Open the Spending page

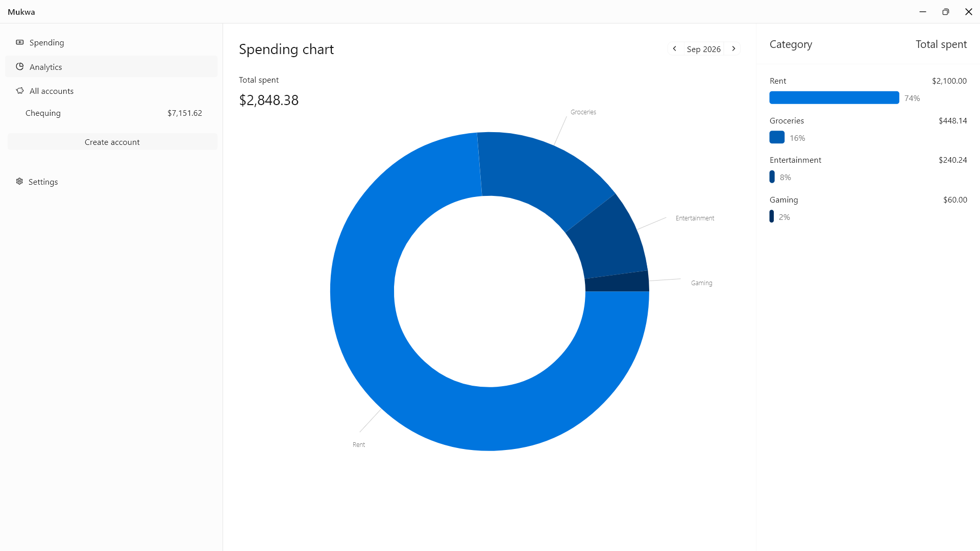pyautogui.click(x=111, y=42)
